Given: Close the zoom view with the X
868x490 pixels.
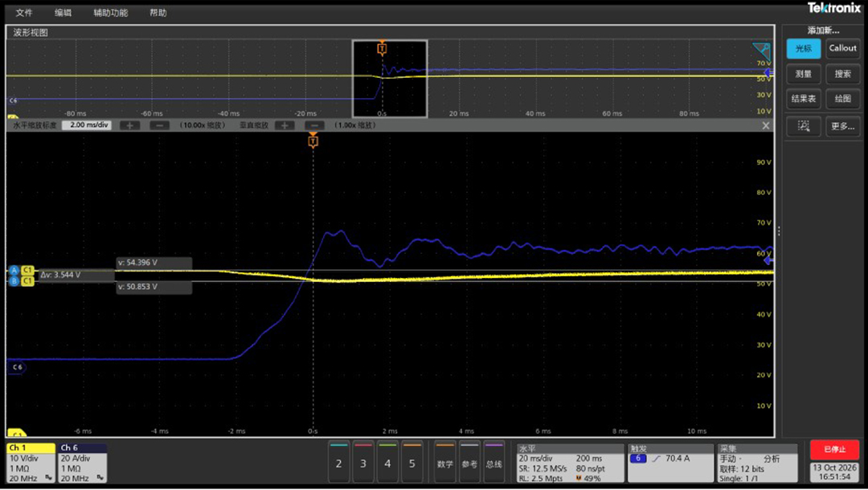Looking at the screenshot, I should point(766,125).
